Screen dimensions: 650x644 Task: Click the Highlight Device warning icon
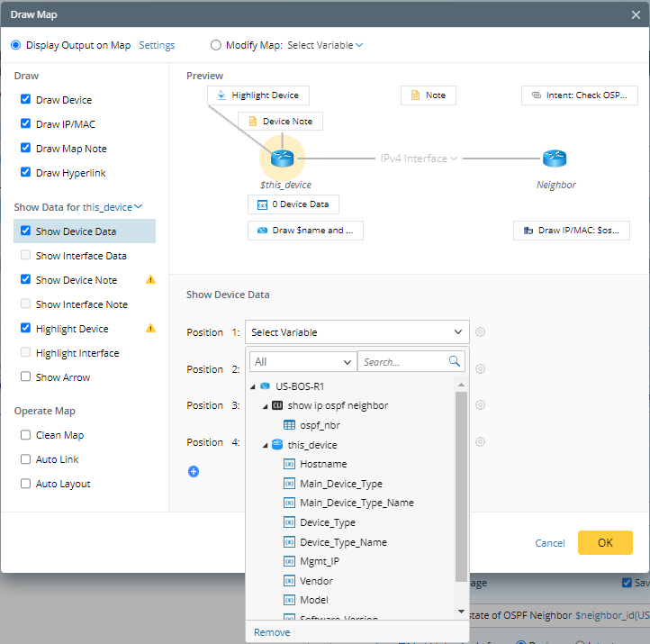(x=150, y=329)
